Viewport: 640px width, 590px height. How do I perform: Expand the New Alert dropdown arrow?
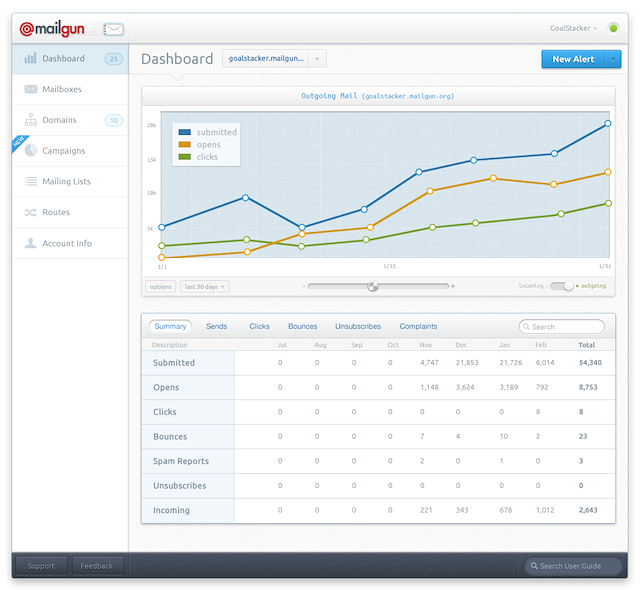[613, 59]
